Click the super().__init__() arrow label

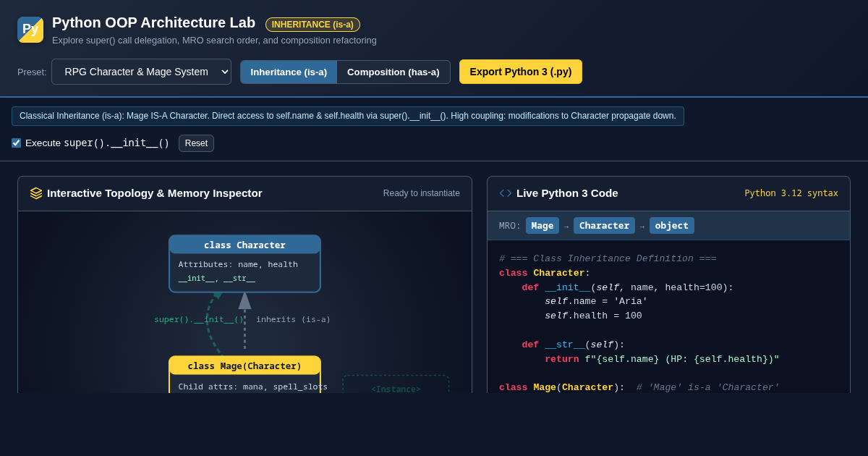click(x=199, y=319)
